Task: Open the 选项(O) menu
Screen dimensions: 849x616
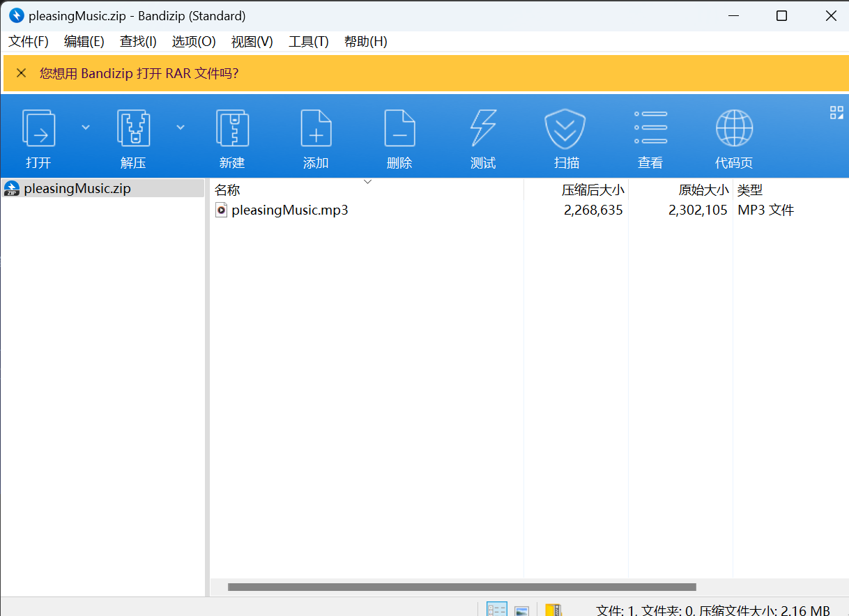Action: [194, 41]
